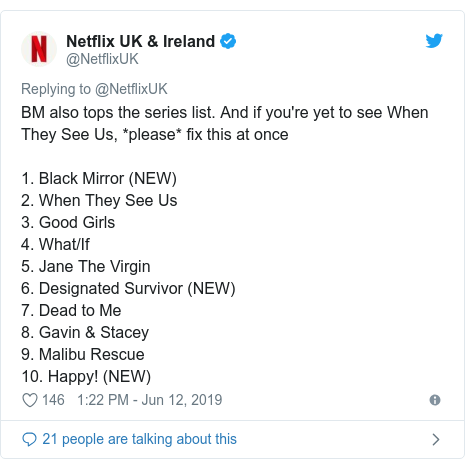
Task: Click the Designated Survivor (NEW) line
Action: pyautogui.click(x=128, y=288)
